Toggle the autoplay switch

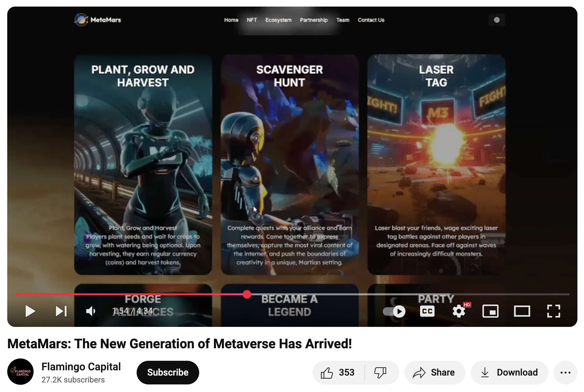tap(394, 311)
